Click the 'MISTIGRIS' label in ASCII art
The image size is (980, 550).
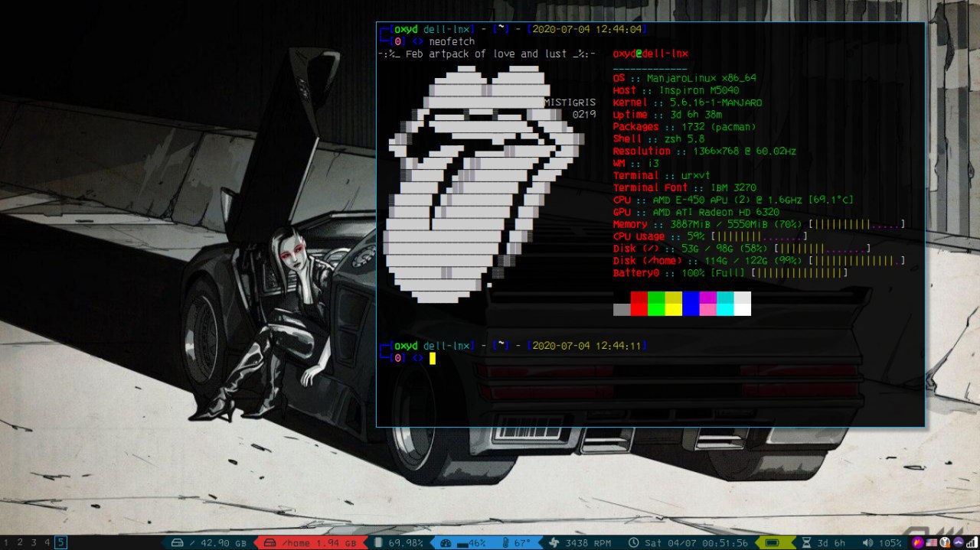(x=570, y=103)
